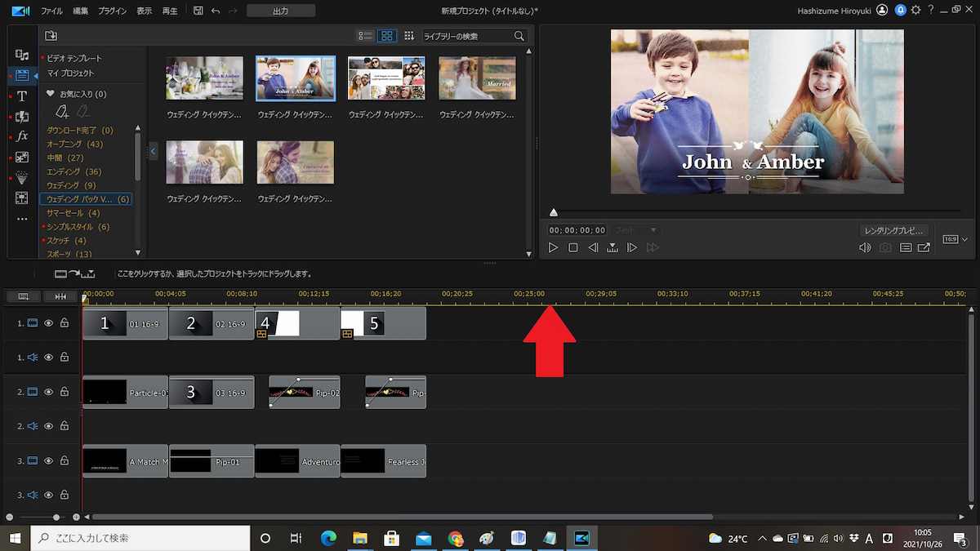The width and height of the screenshot is (980, 551).
Task: Click the preview volume speaker icon
Action: (865, 247)
